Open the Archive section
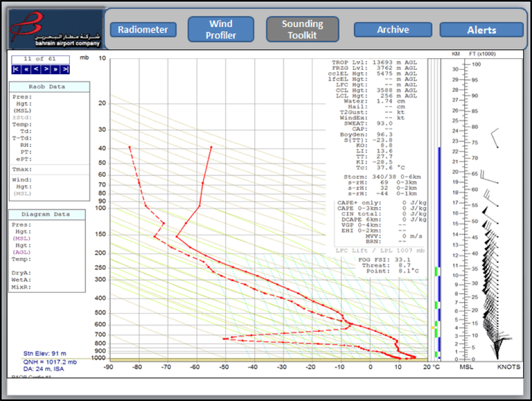Screen dimensions: 532x401 click(x=393, y=30)
